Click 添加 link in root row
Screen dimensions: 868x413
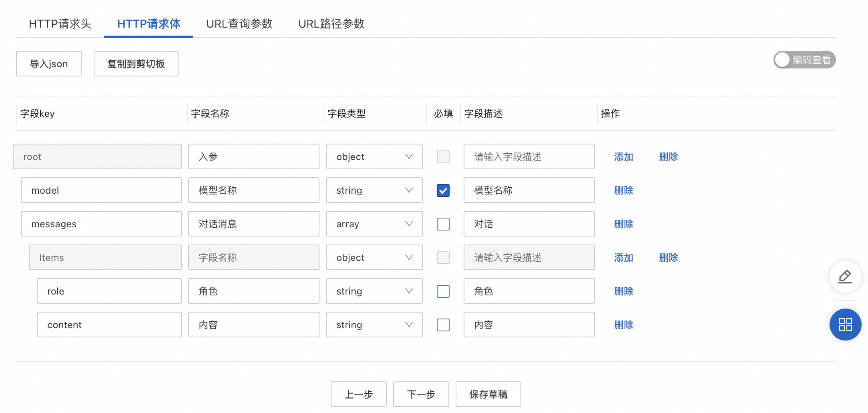624,157
